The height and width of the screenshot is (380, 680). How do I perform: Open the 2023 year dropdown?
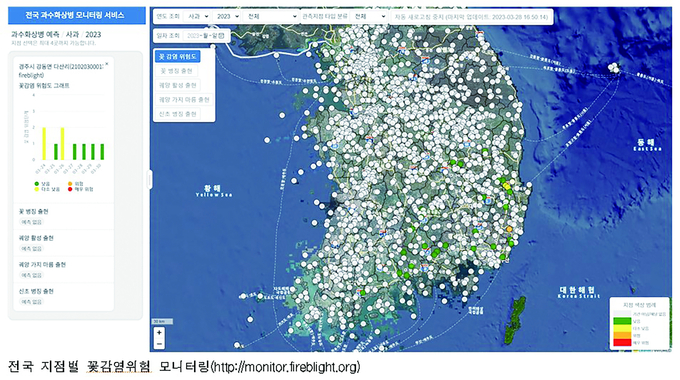227,16
